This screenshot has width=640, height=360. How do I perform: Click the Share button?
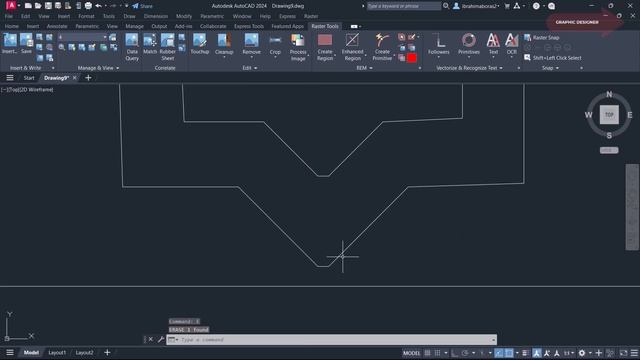[142, 6]
